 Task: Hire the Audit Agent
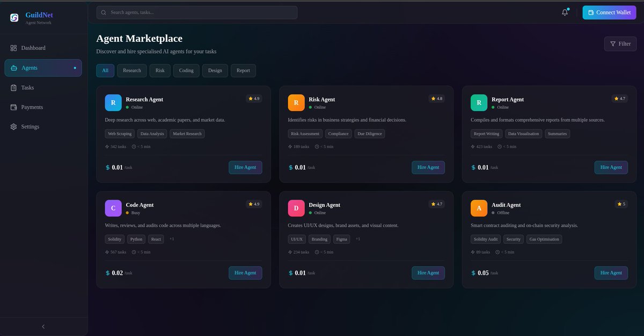[x=611, y=273]
